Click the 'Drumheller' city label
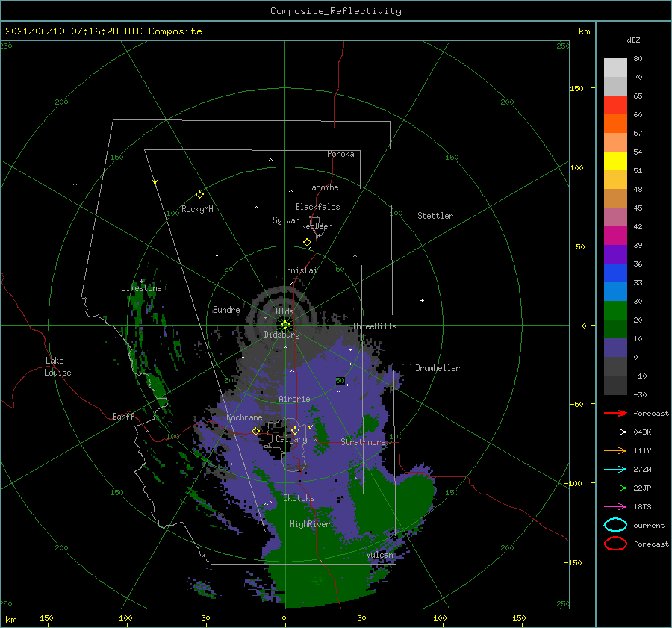 [438, 368]
